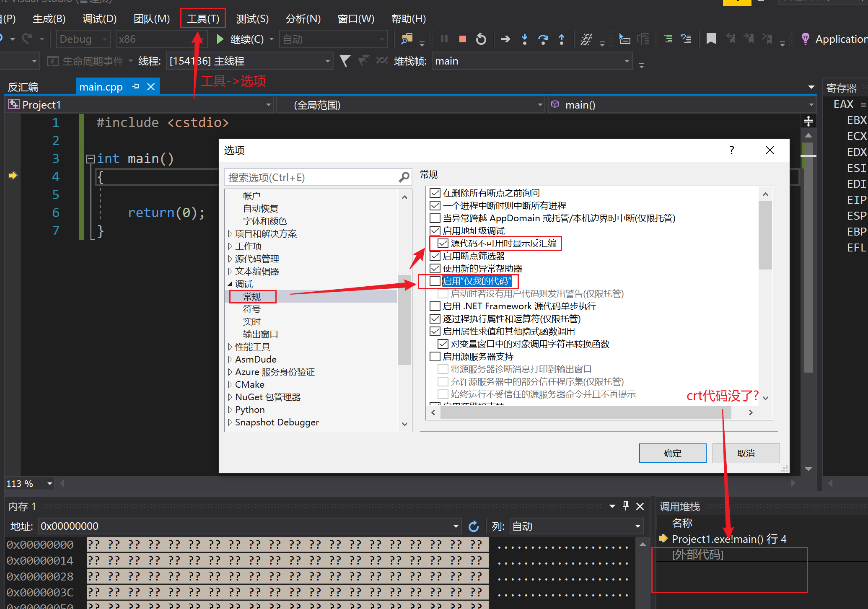Step Into with the down-arrow icon
This screenshot has height=609, width=868.
point(524,39)
